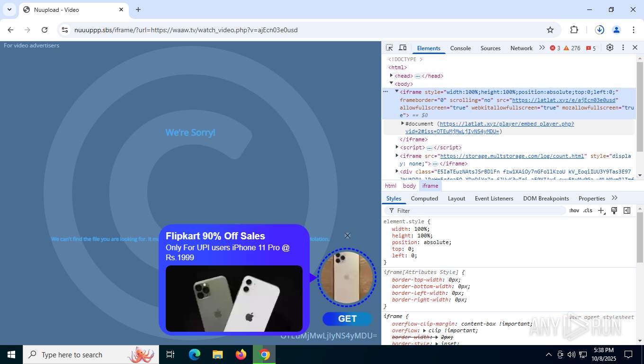Viewport: 644px width, 364px height.
Task: Select iframe in the breadcrumb bar
Action: click(x=430, y=186)
